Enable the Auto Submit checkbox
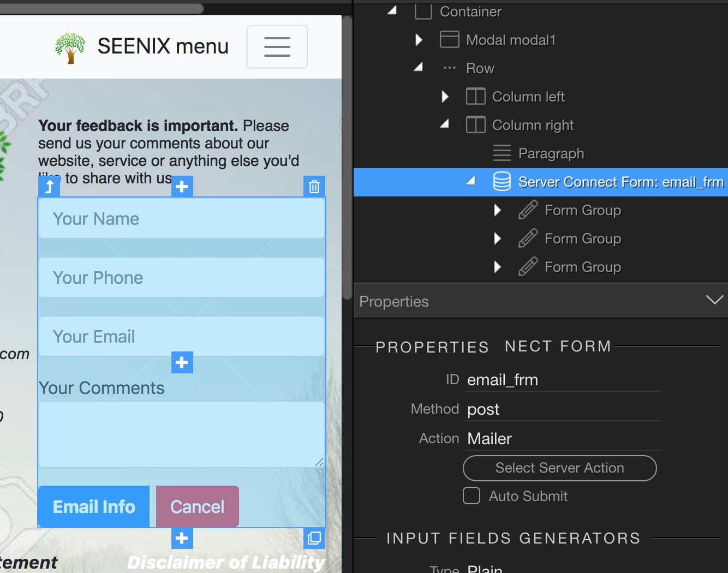The image size is (728, 573). click(x=472, y=496)
